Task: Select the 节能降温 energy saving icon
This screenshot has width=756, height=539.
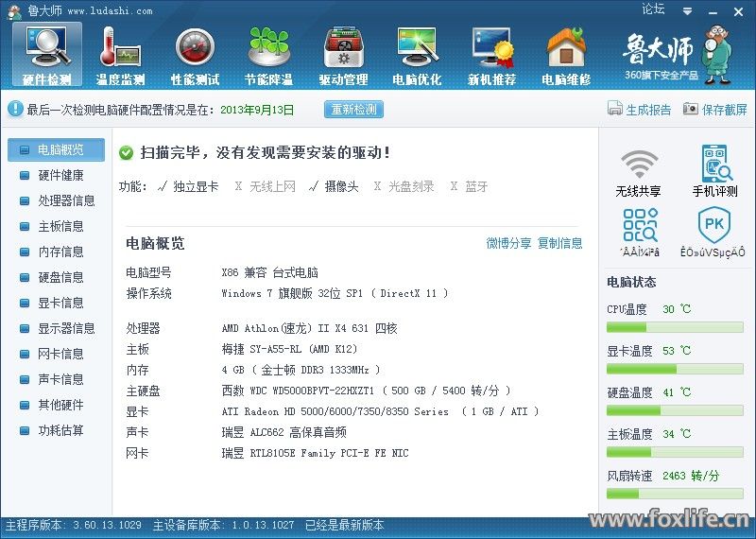Action: 268,55
